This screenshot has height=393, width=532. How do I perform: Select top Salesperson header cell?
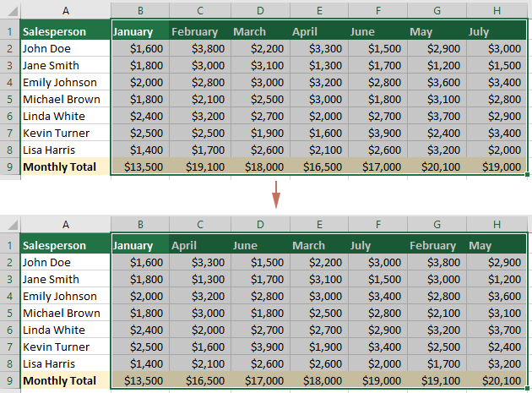(x=66, y=31)
